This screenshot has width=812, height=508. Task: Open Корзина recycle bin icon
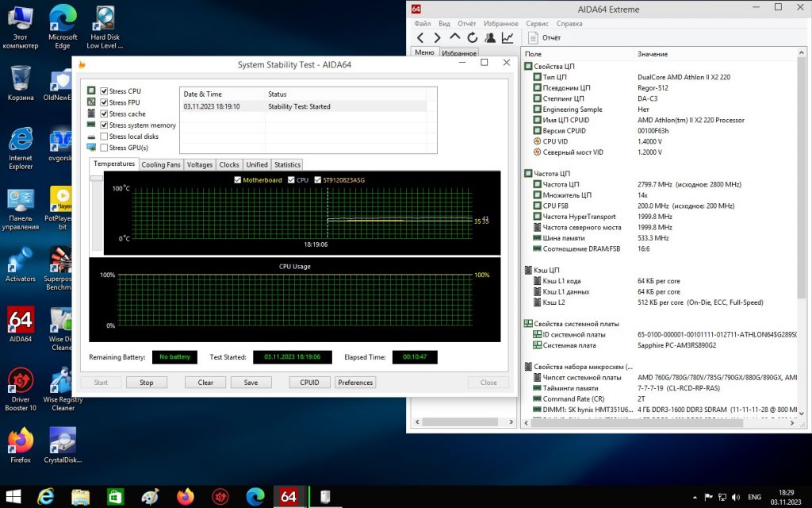click(21, 83)
